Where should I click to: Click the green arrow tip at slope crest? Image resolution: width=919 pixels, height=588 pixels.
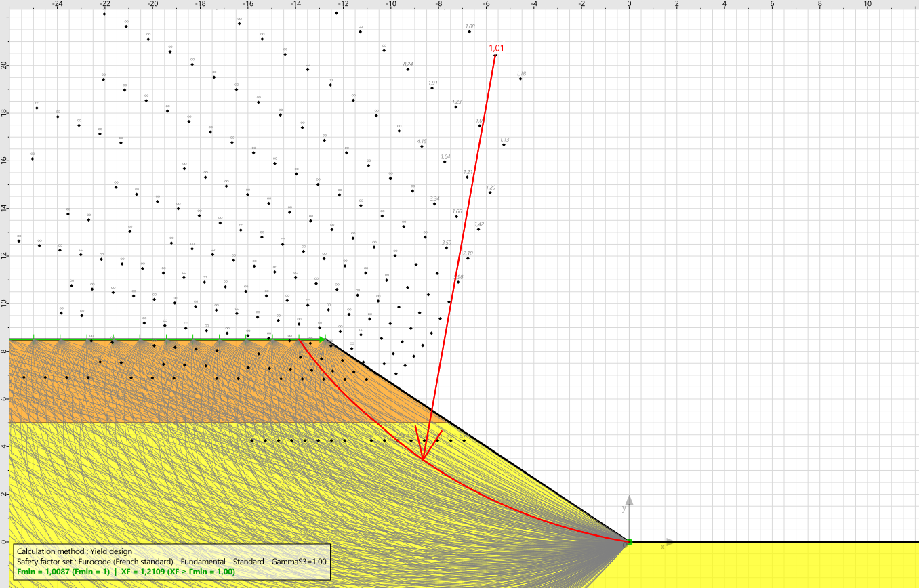click(x=323, y=339)
